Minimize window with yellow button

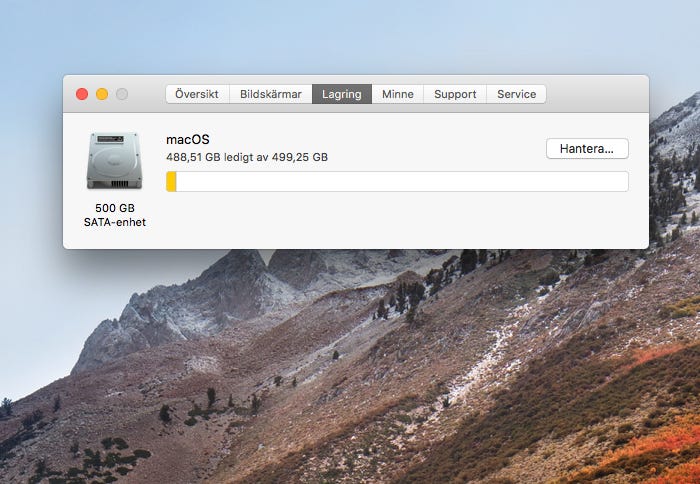102,94
